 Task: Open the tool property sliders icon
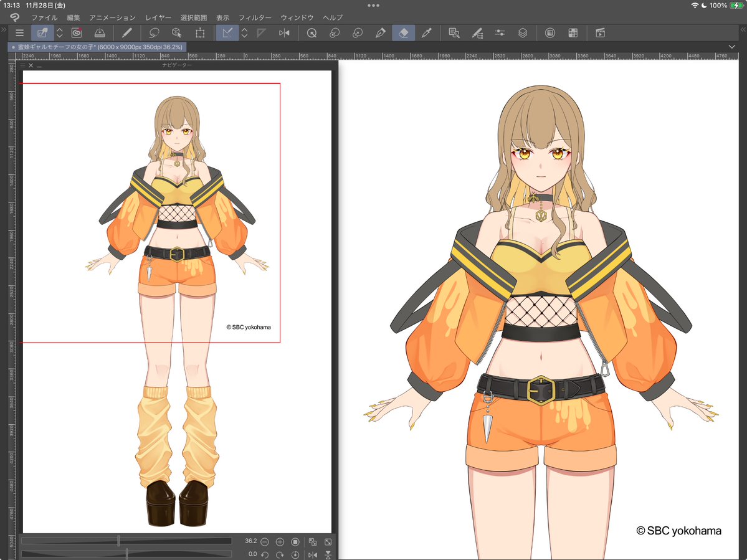(500, 33)
